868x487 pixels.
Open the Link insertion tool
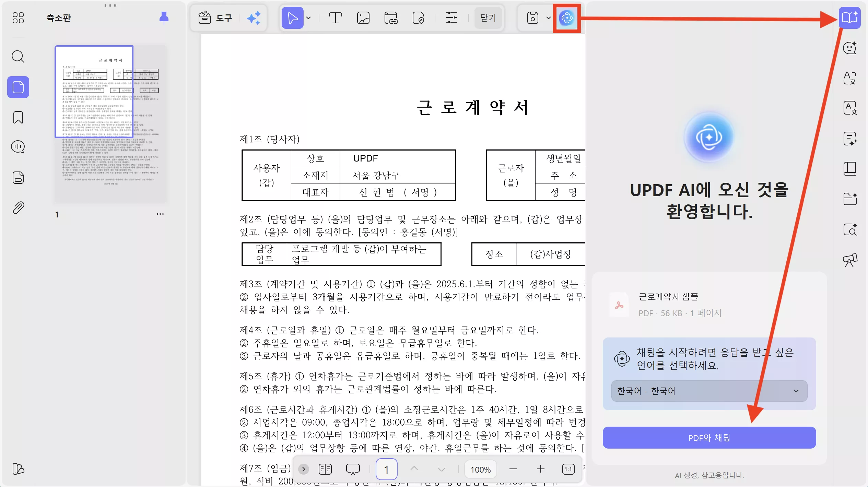pos(391,17)
